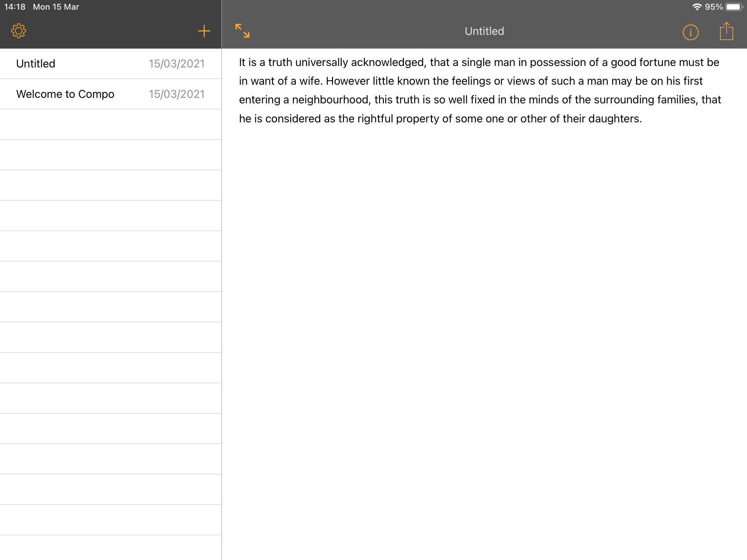
Task: Click the new document plus icon
Action: pos(203,31)
